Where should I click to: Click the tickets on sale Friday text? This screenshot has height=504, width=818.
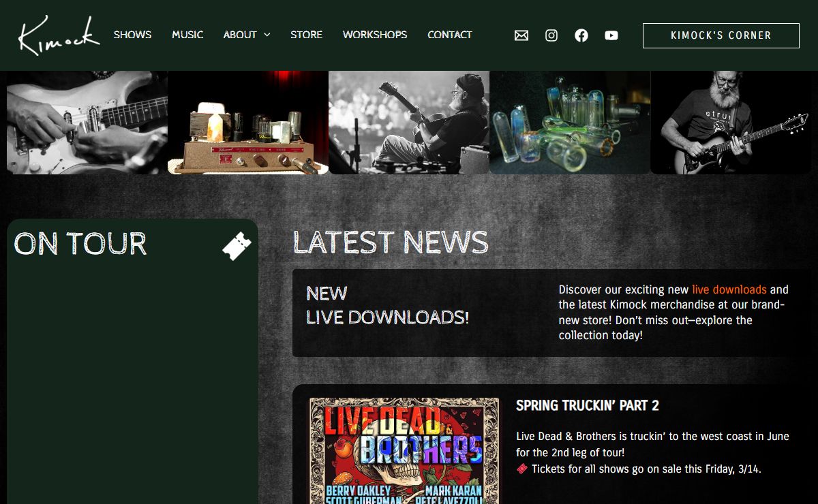tap(646, 469)
